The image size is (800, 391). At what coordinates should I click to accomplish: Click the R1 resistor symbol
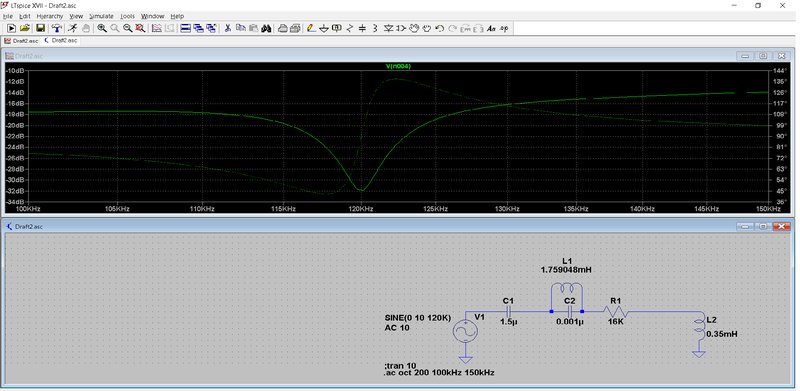click(x=615, y=310)
